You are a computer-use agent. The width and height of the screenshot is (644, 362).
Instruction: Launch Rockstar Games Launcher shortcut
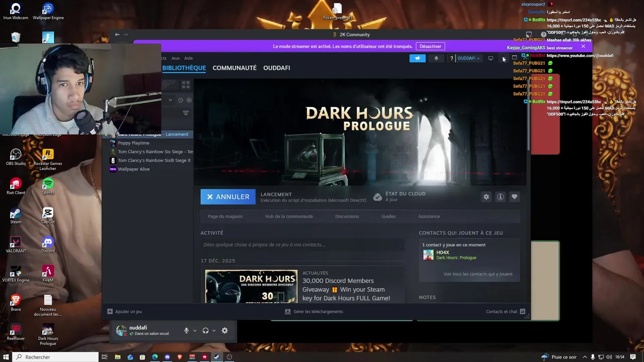tap(48, 159)
